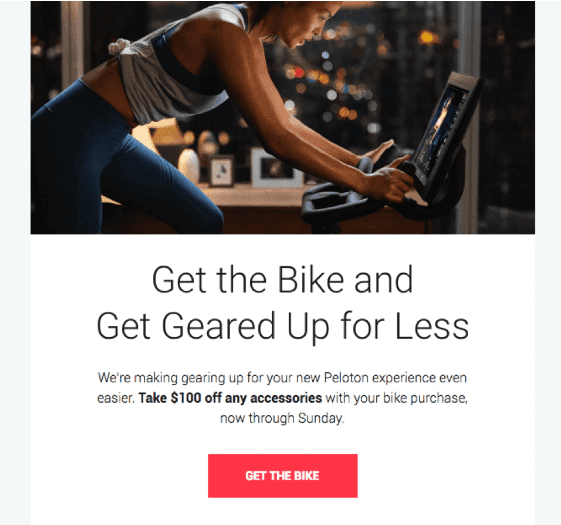Click the white egg-shaped lamp on desk
This screenshot has height=525, width=561.
pyautogui.click(x=189, y=166)
